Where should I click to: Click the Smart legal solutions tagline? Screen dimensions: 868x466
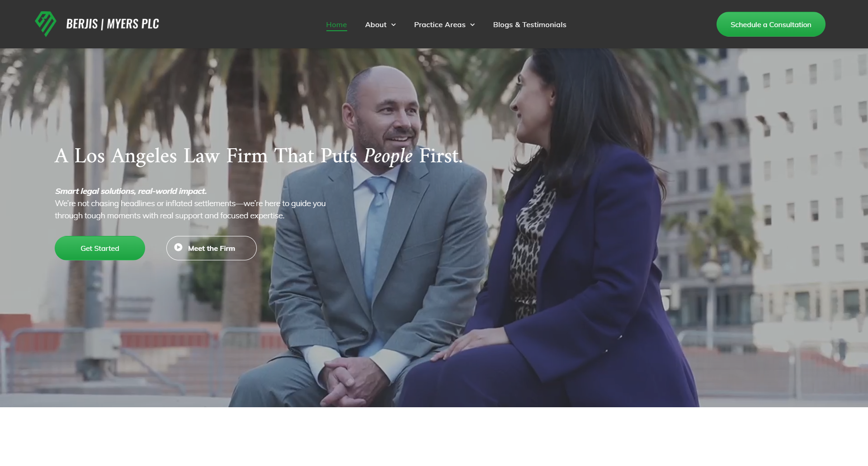point(131,191)
